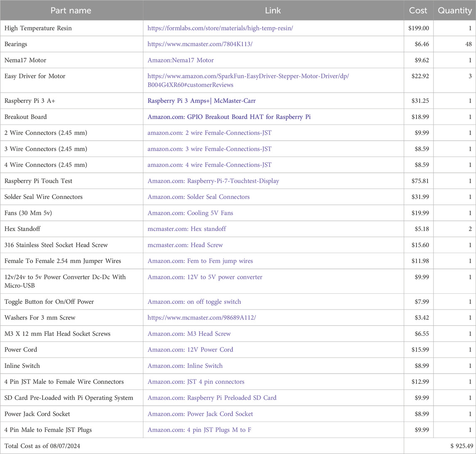Follow the Amazon:Nema17 Motor link

click(x=180, y=60)
